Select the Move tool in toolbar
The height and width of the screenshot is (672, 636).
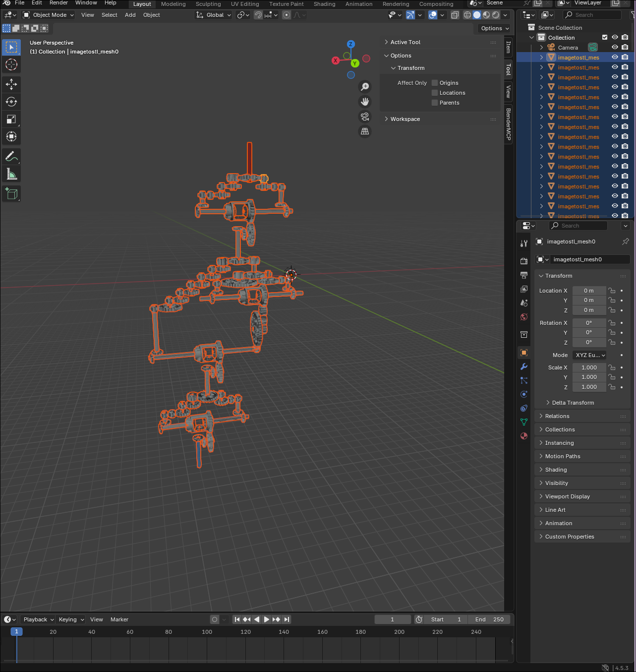coord(11,84)
